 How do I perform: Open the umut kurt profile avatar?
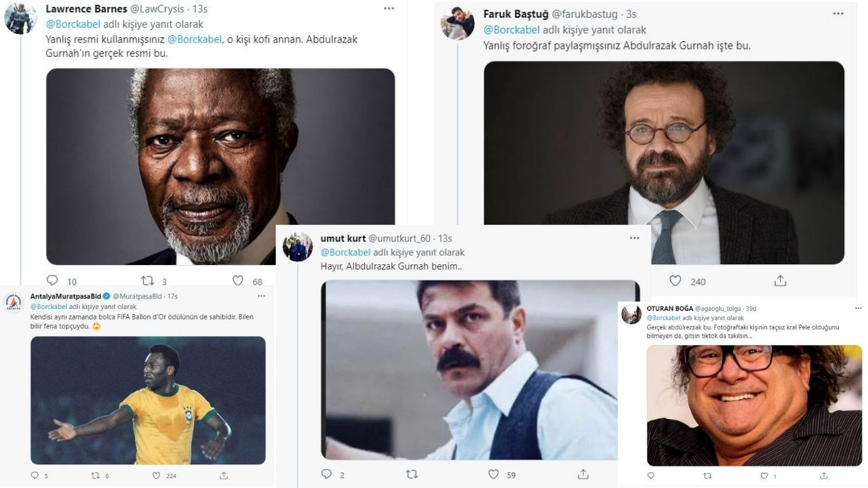pyautogui.click(x=297, y=247)
